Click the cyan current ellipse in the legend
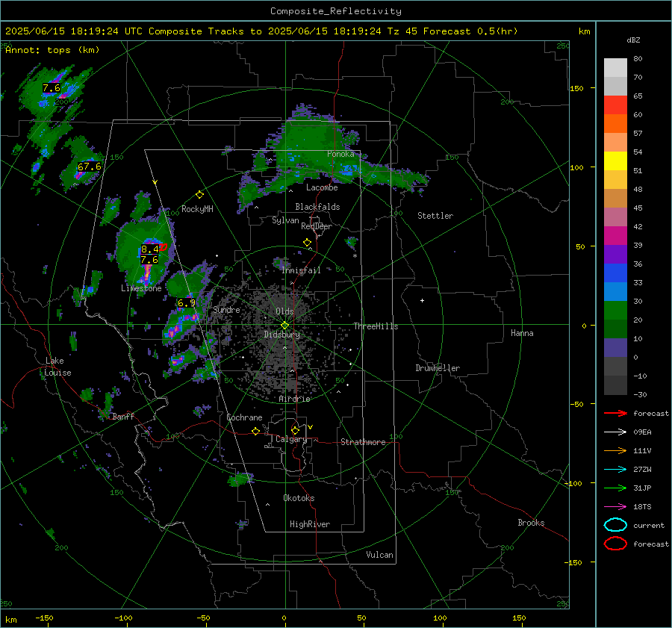This screenshot has width=672, height=628. point(615,525)
